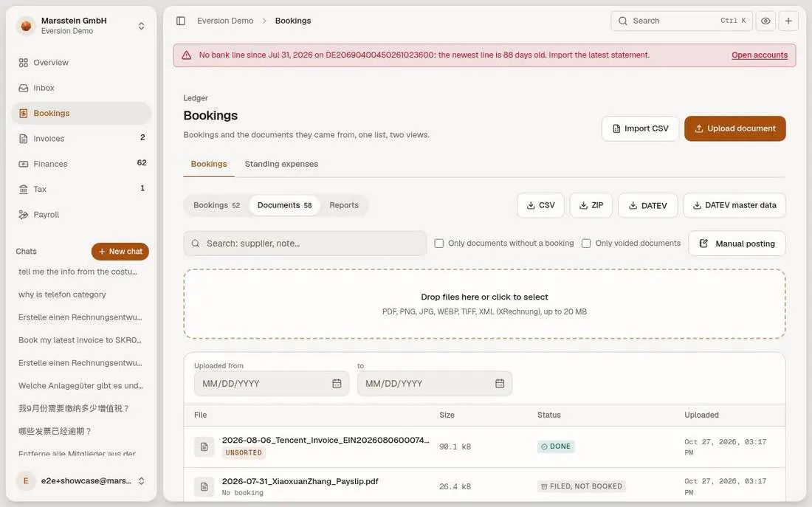Click Import CSV button
812x507 pixels.
(x=640, y=128)
